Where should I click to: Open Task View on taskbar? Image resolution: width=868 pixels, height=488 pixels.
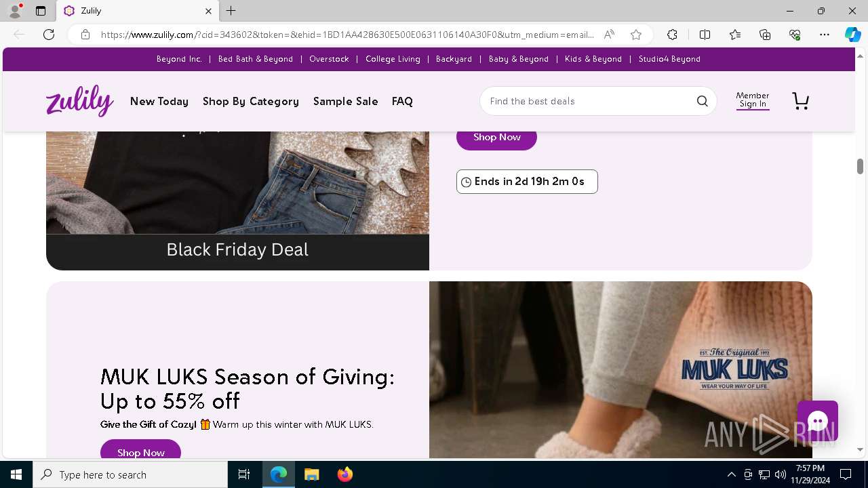pyautogui.click(x=244, y=474)
